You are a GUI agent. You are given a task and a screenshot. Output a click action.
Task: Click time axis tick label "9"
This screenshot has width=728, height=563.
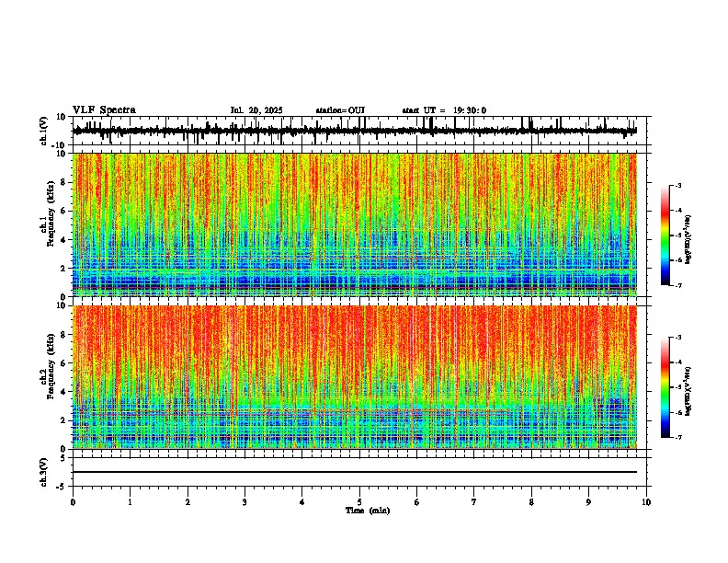click(588, 502)
